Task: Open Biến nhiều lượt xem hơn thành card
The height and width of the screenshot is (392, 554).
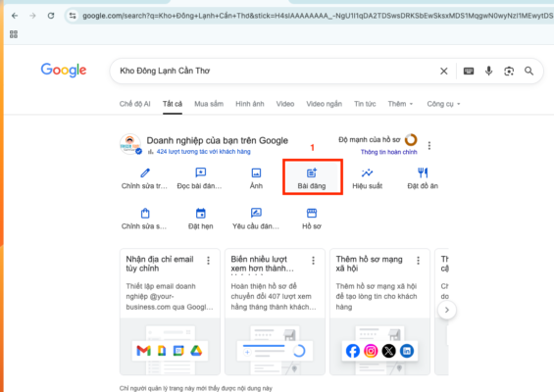Action: [x=275, y=312]
